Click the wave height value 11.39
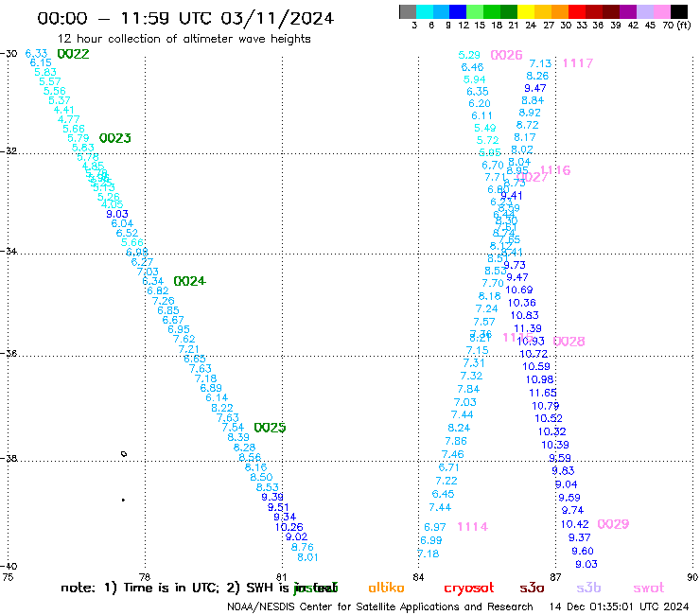 pyautogui.click(x=528, y=328)
